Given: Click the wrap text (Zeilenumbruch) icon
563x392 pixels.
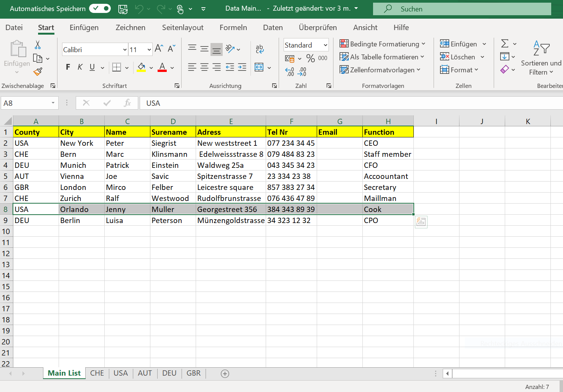Looking at the screenshot, I should (259, 49).
